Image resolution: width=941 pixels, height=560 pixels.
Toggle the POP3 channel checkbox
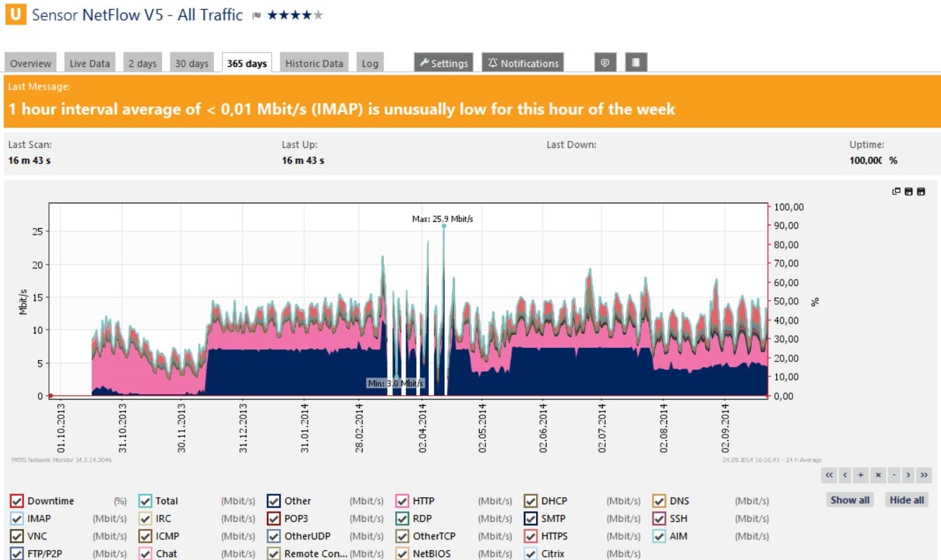coord(274,518)
